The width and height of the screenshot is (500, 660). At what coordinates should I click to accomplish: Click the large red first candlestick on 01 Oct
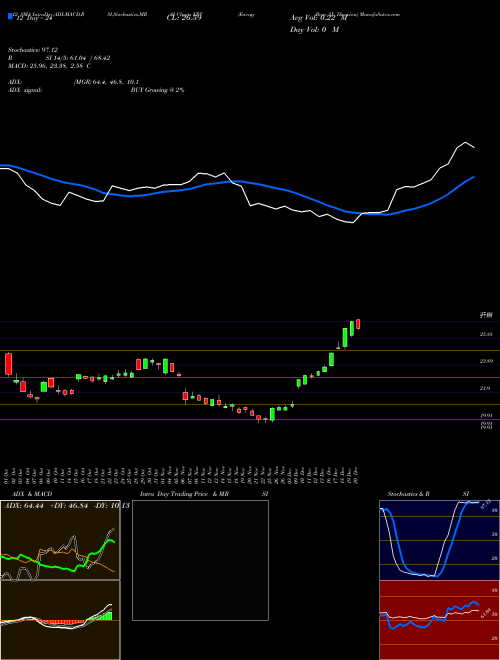(8, 365)
